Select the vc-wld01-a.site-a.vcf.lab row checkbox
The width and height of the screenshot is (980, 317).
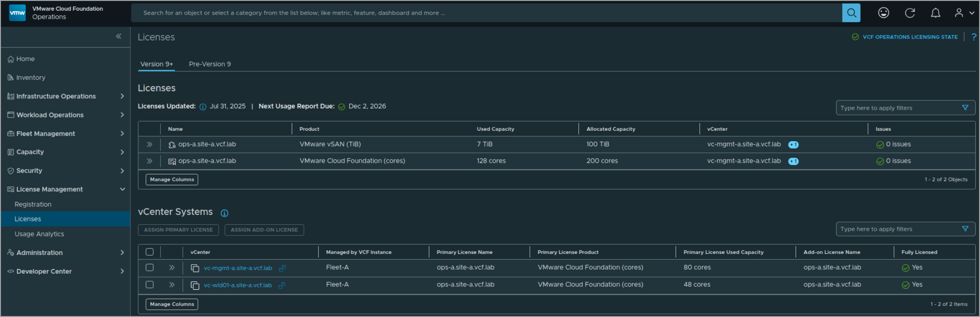point(150,285)
